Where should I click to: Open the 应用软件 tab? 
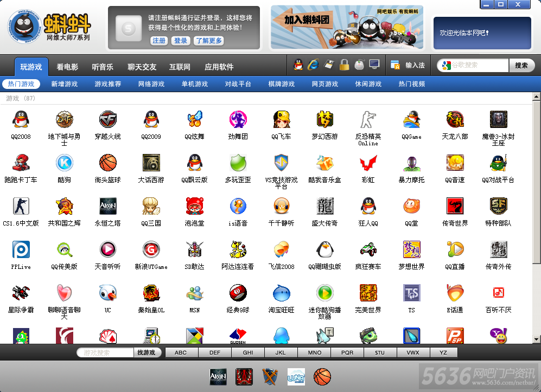click(219, 67)
